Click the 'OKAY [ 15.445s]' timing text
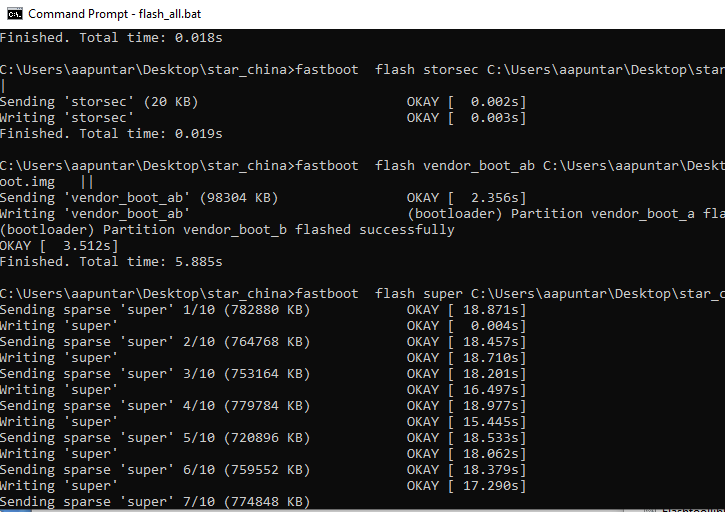This screenshot has height=512, width=725. tap(467, 422)
